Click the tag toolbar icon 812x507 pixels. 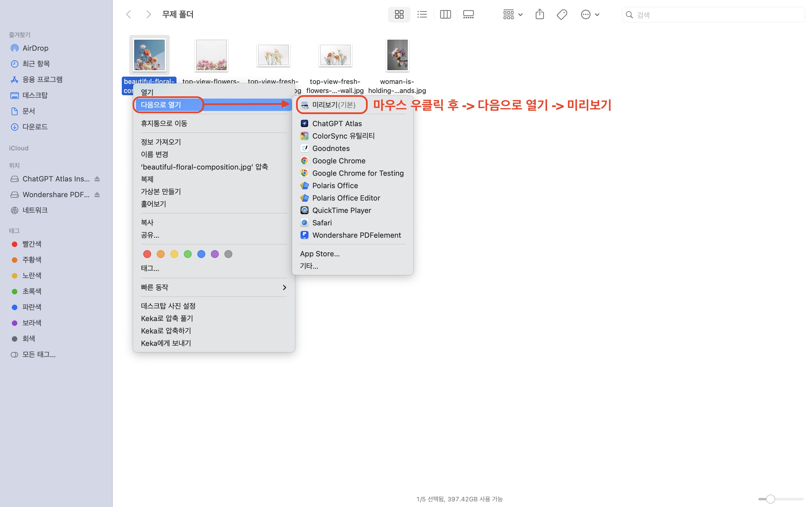[x=562, y=14]
